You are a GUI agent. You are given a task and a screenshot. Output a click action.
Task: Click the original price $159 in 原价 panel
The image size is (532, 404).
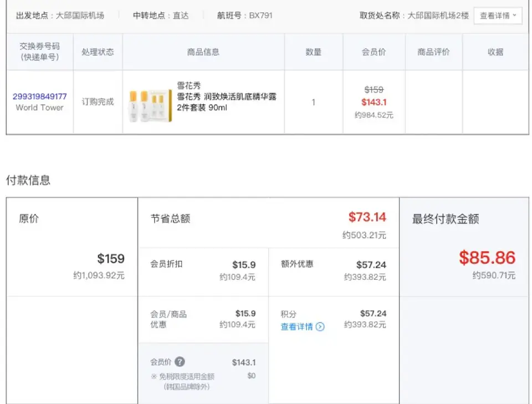(x=111, y=258)
